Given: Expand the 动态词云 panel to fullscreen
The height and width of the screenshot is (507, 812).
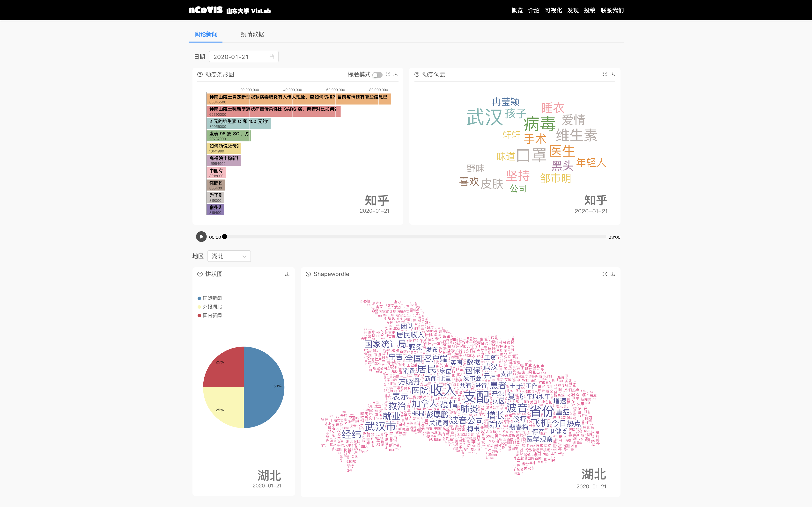Looking at the screenshot, I should pos(605,74).
